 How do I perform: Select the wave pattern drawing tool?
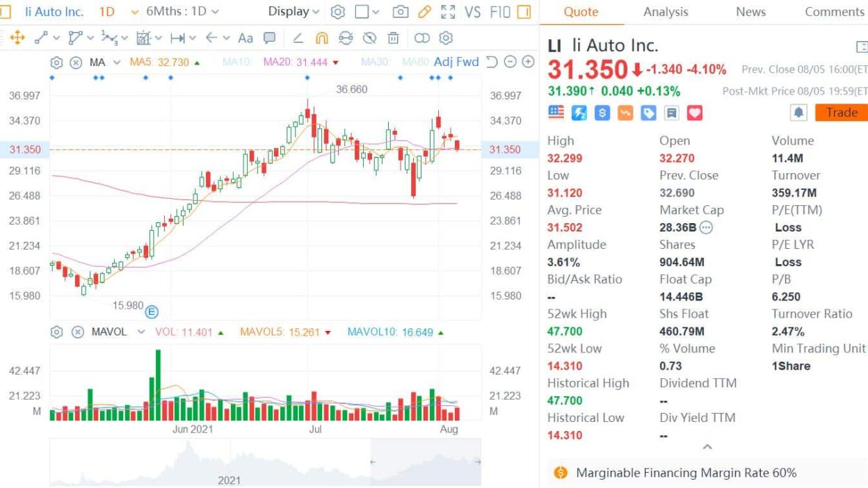click(109, 38)
